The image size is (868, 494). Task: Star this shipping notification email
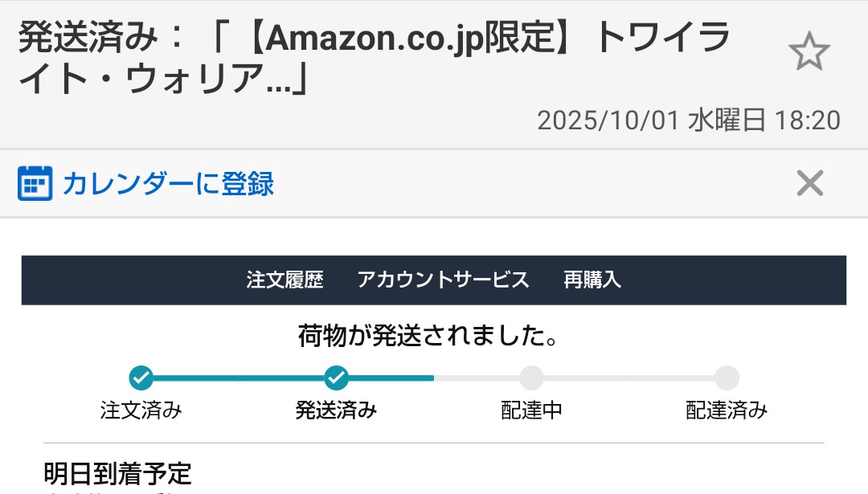point(809,50)
